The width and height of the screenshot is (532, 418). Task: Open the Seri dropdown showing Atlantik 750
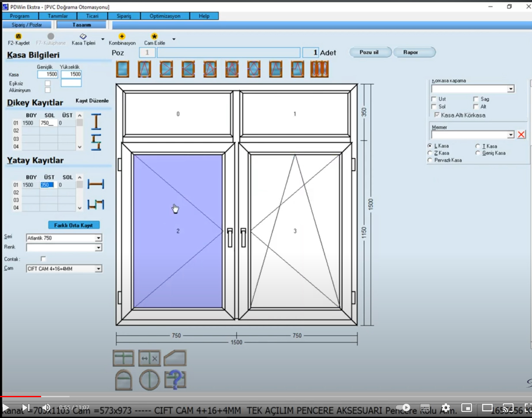click(99, 238)
